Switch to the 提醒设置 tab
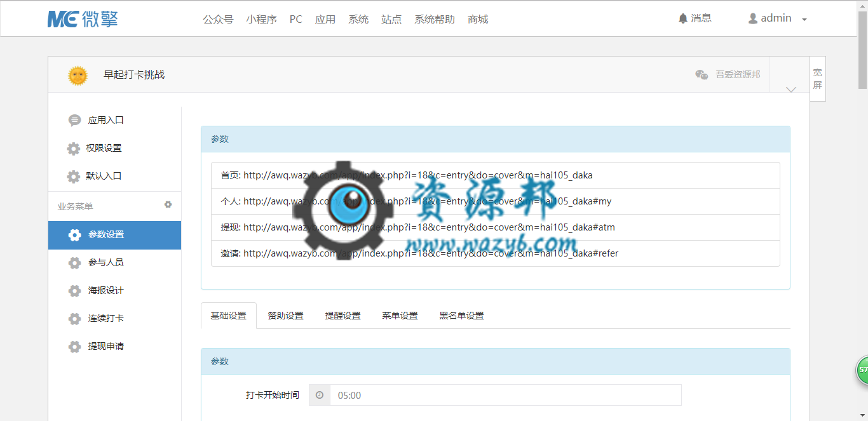The image size is (868, 421). [x=342, y=316]
